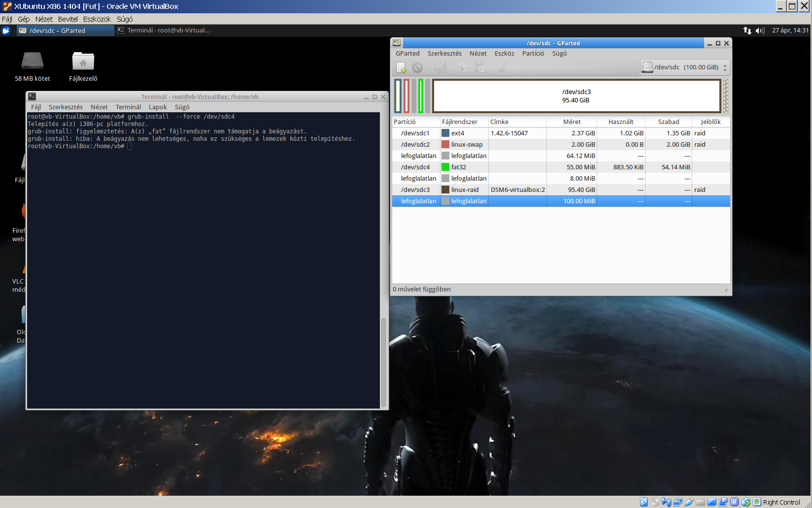This screenshot has width=812, height=508.
Task: Click the VirtualBox single-screen display status icon
Action: pyautogui.click(x=711, y=502)
